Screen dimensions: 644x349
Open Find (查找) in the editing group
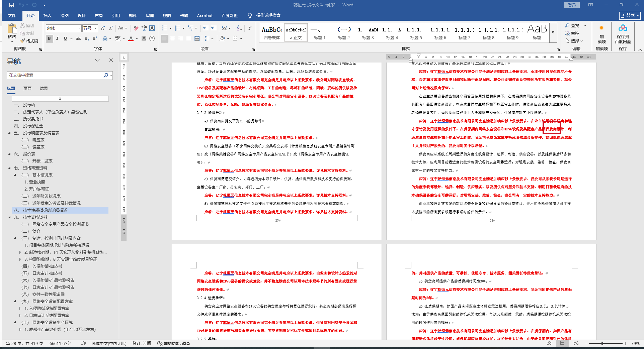pyautogui.click(x=572, y=25)
